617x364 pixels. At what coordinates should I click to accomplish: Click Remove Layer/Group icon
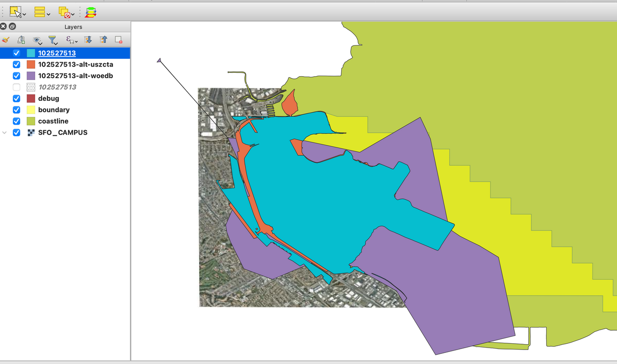(119, 40)
